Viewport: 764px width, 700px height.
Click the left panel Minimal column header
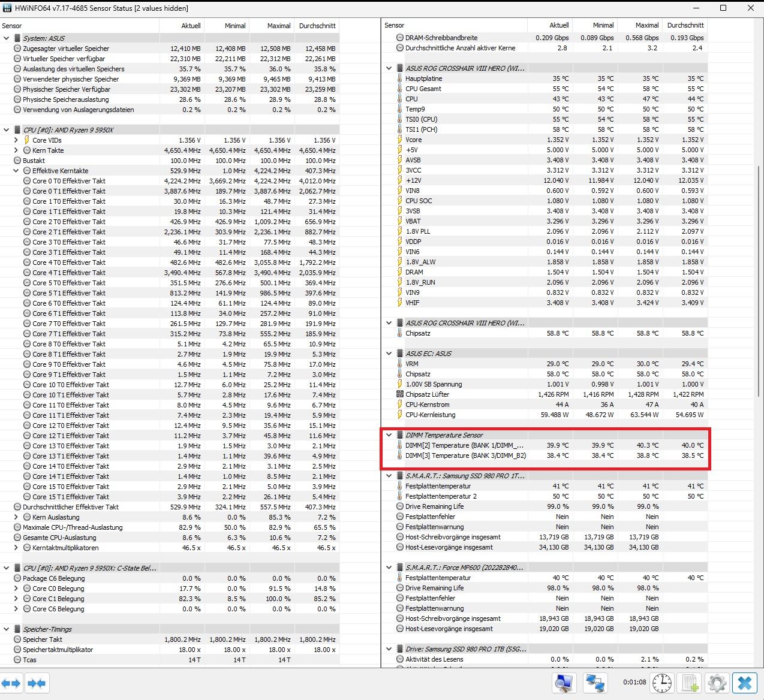(x=227, y=26)
